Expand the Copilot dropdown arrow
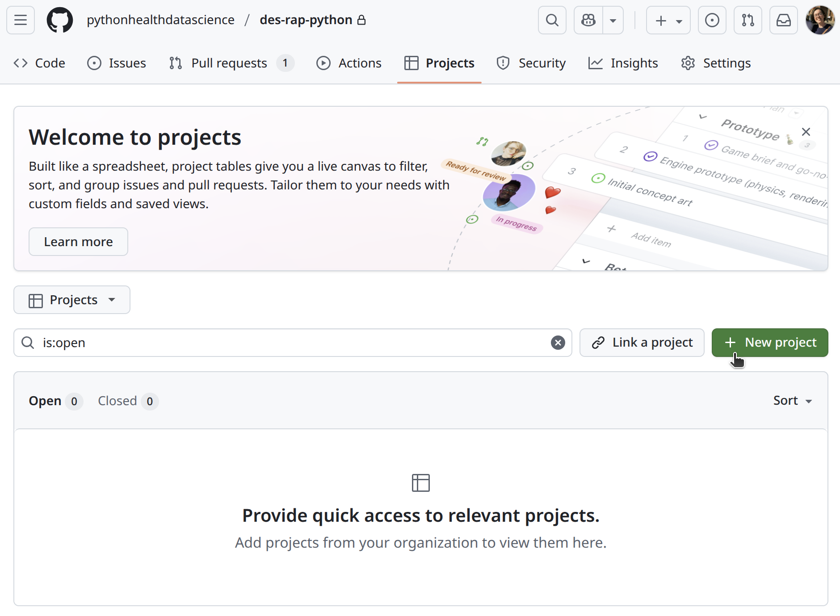Screen dimensions: 840x616 click(613, 20)
